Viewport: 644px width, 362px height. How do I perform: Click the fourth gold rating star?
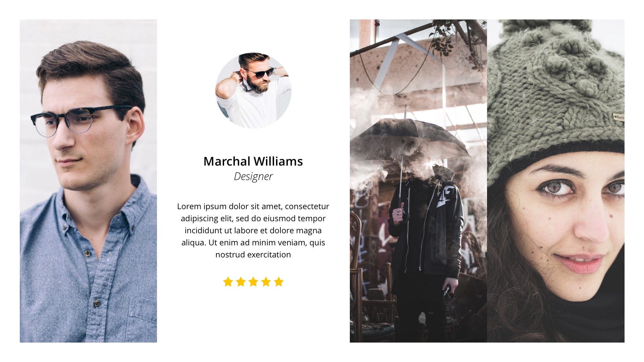(x=266, y=282)
